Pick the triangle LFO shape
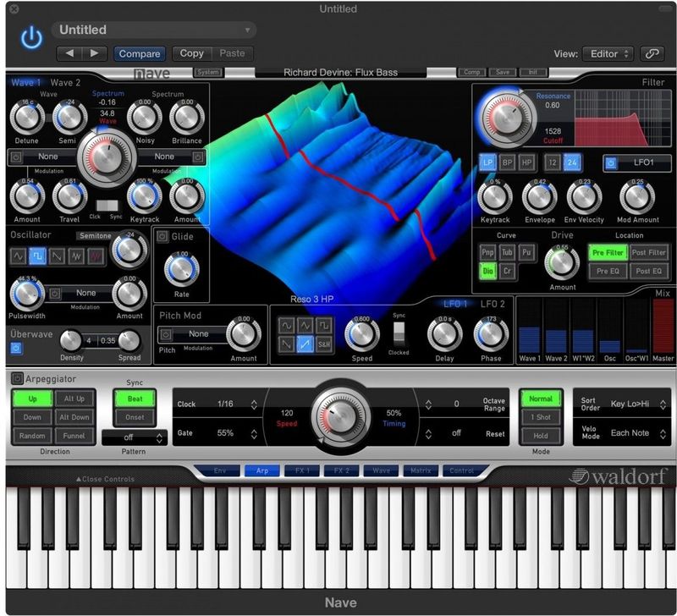The height and width of the screenshot is (616, 677). coord(305,326)
